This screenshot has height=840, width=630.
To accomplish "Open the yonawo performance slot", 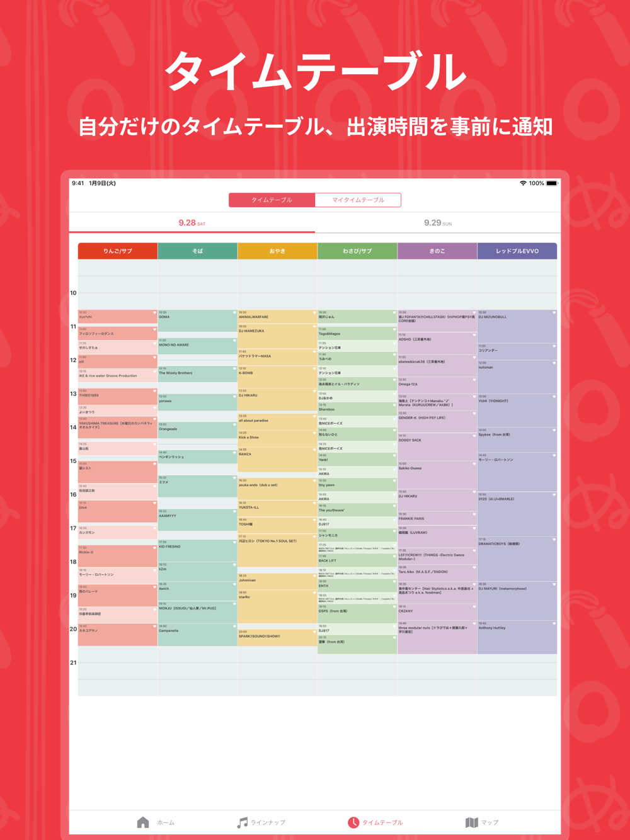I will [x=198, y=402].
